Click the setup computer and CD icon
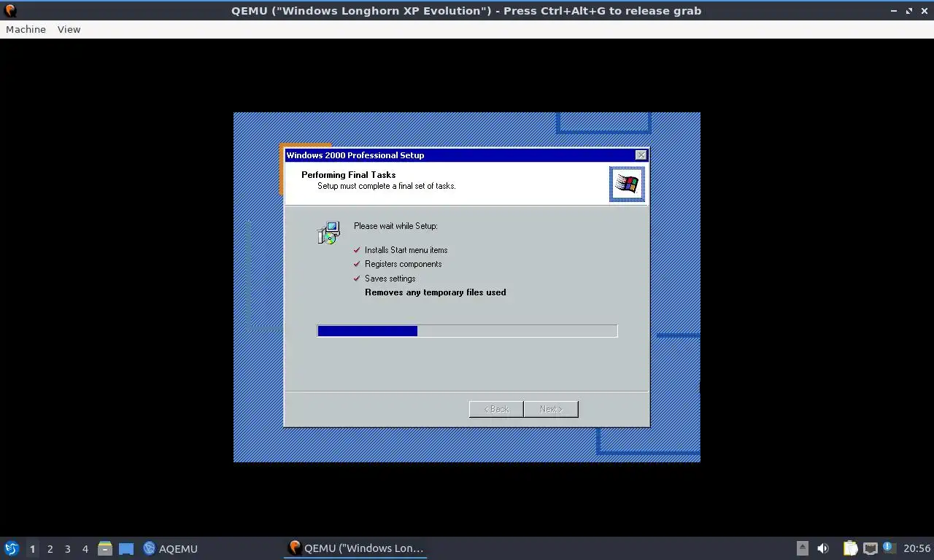934x560 pixels. coord(329,233)
